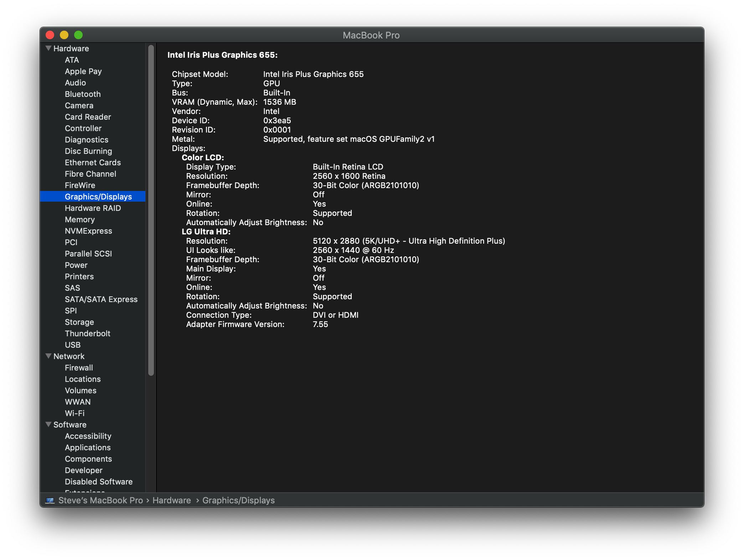
Task: Click the green zoom button
Action: (78, 35)
